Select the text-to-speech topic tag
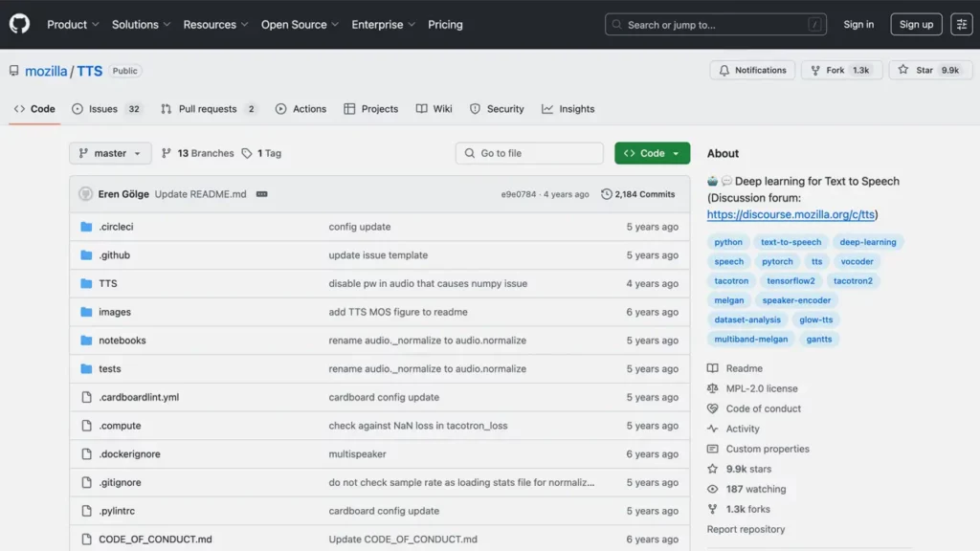 coord(791,242)
